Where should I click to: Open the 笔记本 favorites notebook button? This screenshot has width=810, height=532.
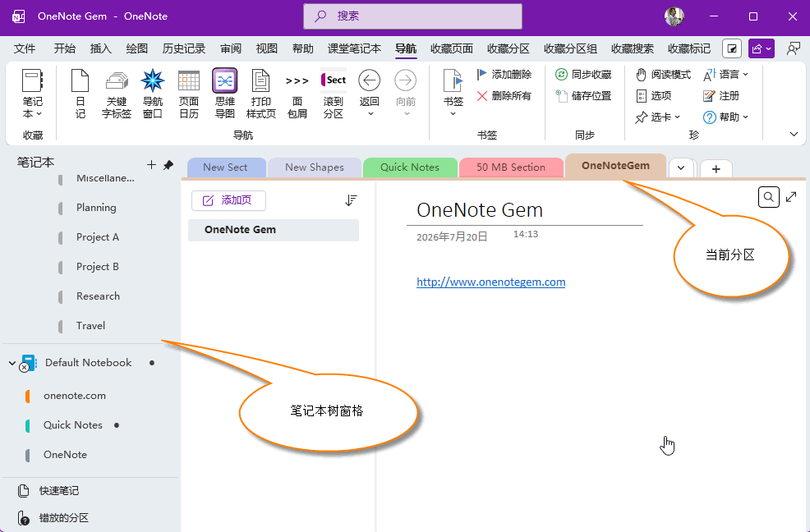32,94
